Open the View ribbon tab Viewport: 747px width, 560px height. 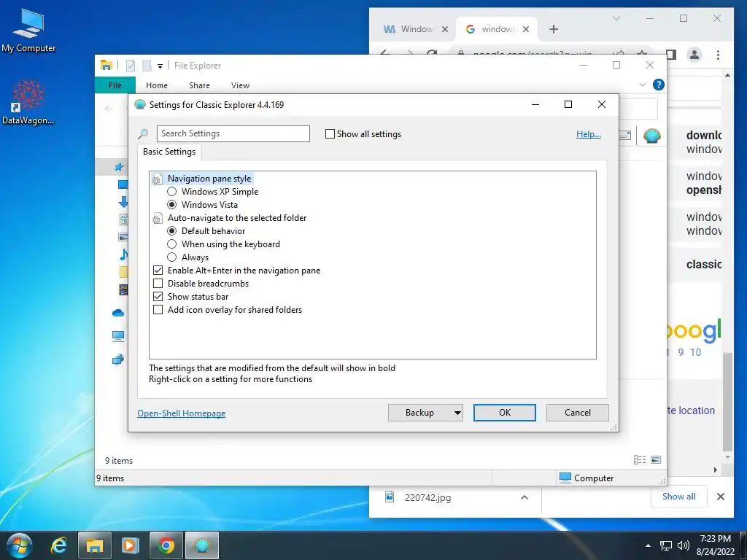point(240,85)
